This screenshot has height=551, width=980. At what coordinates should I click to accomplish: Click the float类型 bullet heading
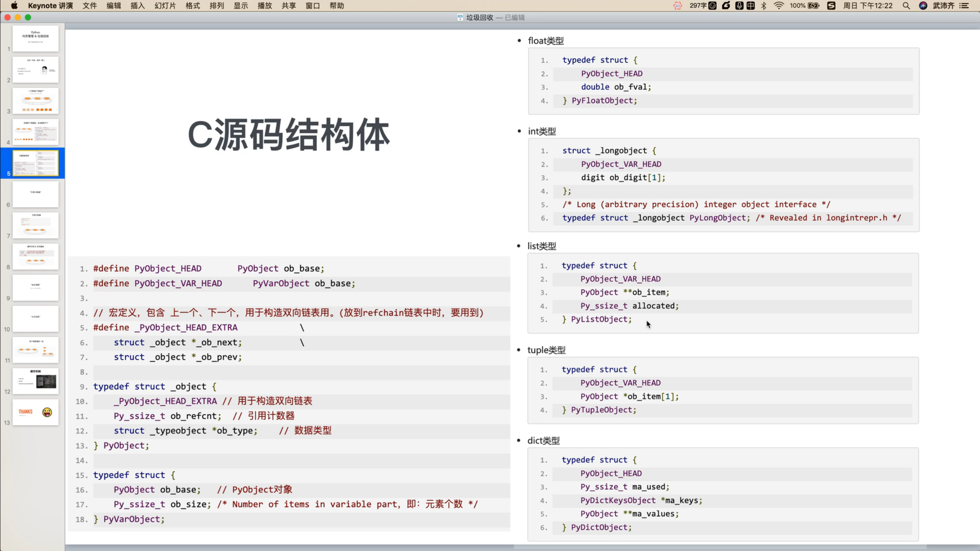546,41
